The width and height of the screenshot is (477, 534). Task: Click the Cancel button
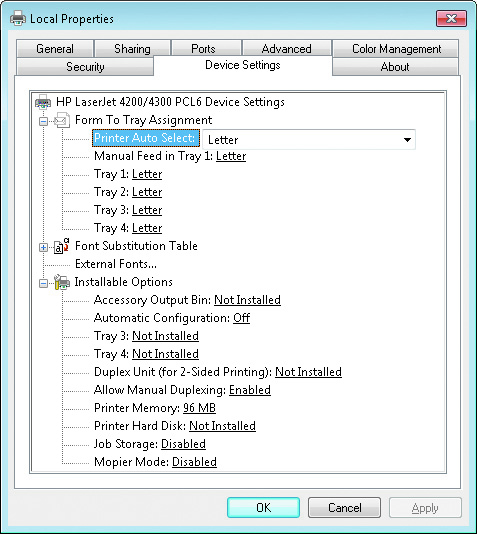point(344,507)
